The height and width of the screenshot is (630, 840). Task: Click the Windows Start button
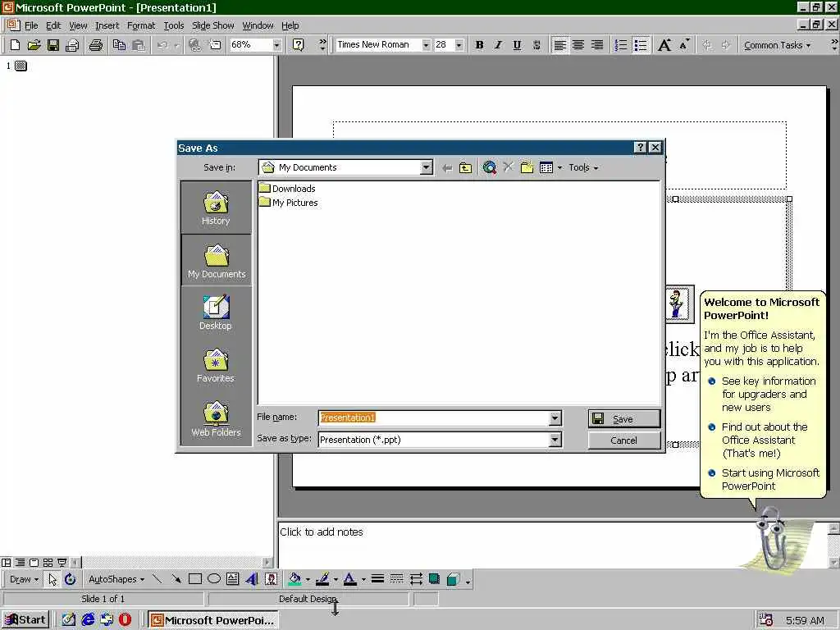(25, 620)
